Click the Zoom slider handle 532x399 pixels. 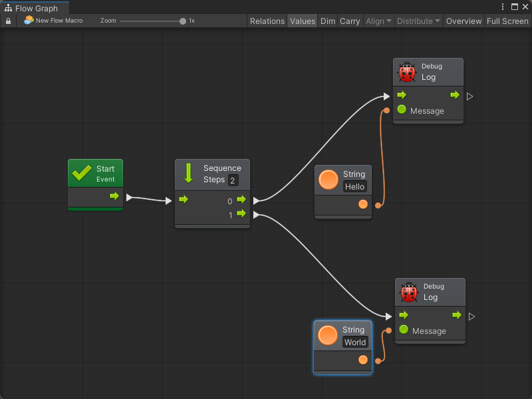[183, 21]
